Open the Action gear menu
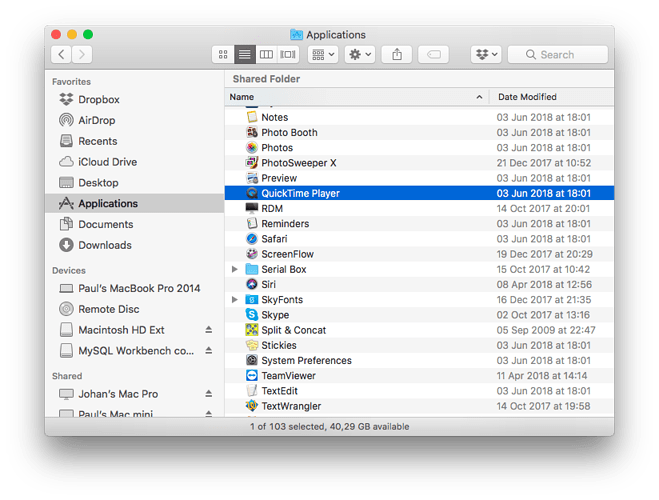The image size is (659, 500). 360,55
